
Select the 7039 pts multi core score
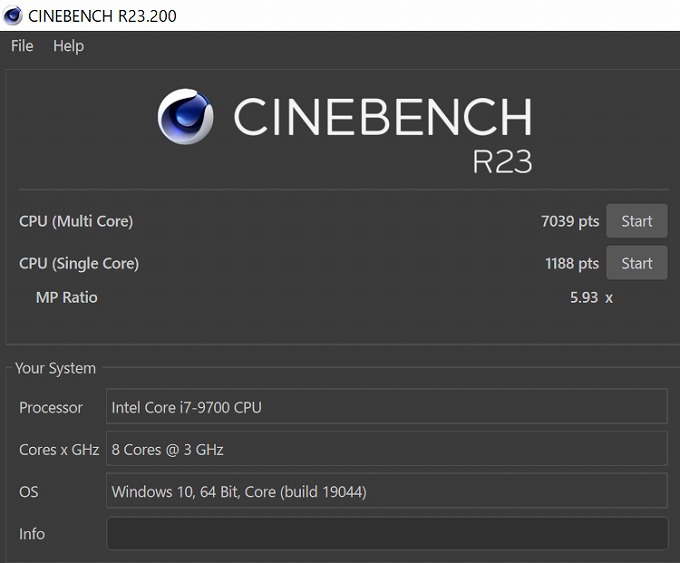(x=569, y=221)
